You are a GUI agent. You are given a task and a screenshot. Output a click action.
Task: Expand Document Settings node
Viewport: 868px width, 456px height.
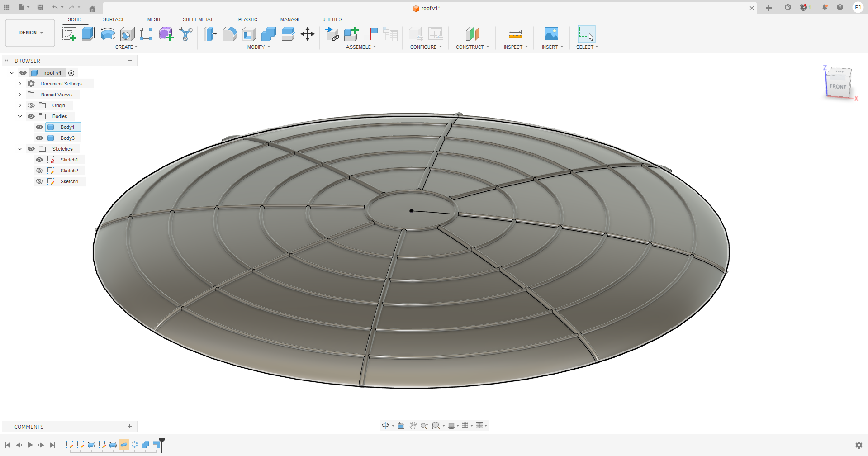click(20, 84)
